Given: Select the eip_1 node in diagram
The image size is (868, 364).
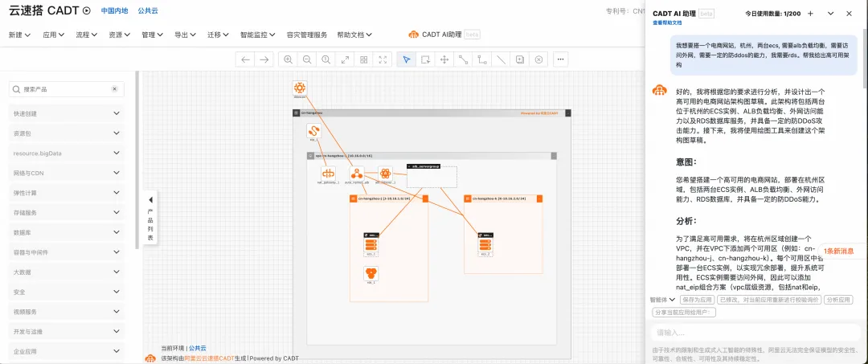Looking at the screenshot, I should click(x=314, y=131).
